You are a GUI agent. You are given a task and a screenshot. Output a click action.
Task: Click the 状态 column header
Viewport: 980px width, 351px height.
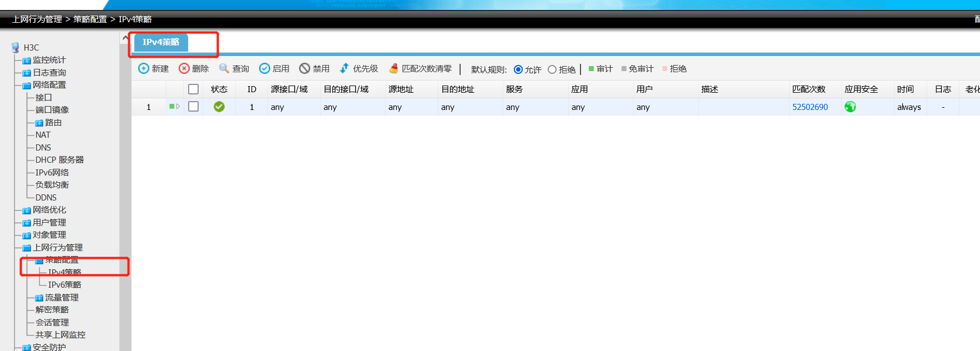click(x=219, y=89)
